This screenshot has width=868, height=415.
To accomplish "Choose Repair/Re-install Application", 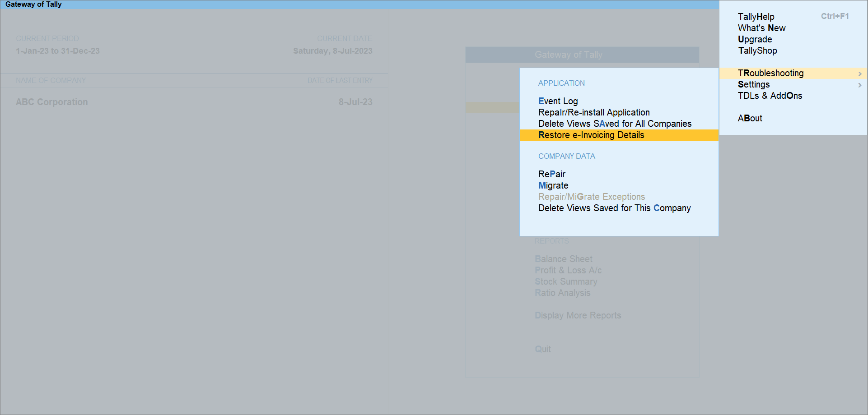I will (594, 112).
